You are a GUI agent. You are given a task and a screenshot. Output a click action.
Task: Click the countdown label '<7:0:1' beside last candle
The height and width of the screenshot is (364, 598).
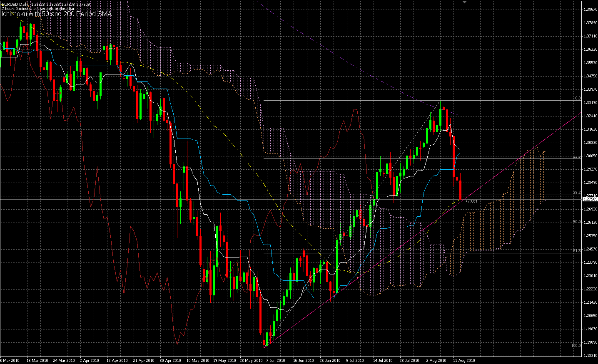coord(471,201)
